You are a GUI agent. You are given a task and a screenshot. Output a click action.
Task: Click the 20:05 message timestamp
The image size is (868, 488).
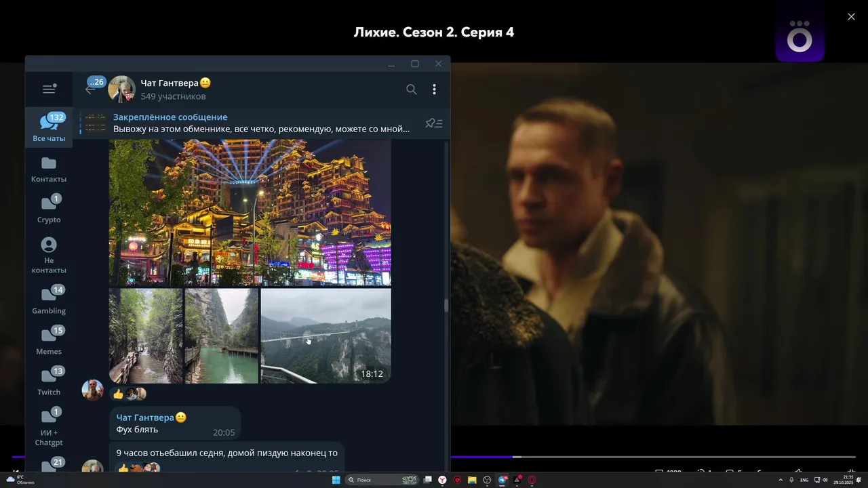tap(224, 432)
